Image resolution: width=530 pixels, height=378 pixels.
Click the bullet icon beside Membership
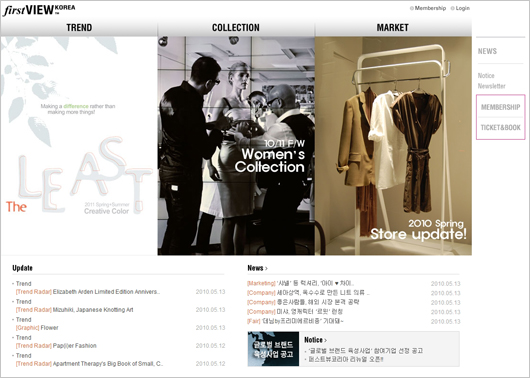click(x=412, y=8)
